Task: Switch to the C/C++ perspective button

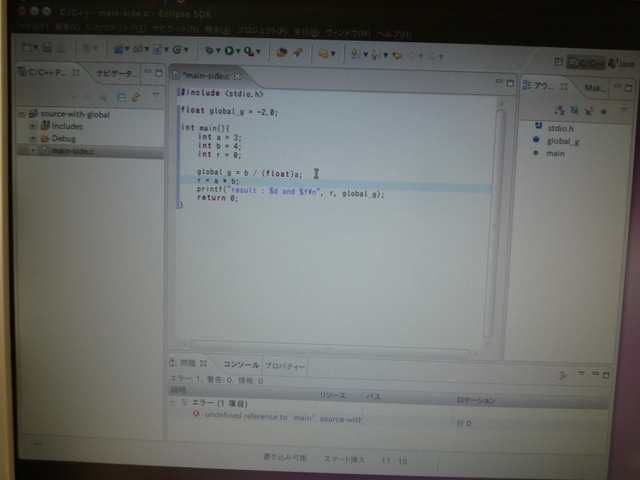Action: click(586, 62)
